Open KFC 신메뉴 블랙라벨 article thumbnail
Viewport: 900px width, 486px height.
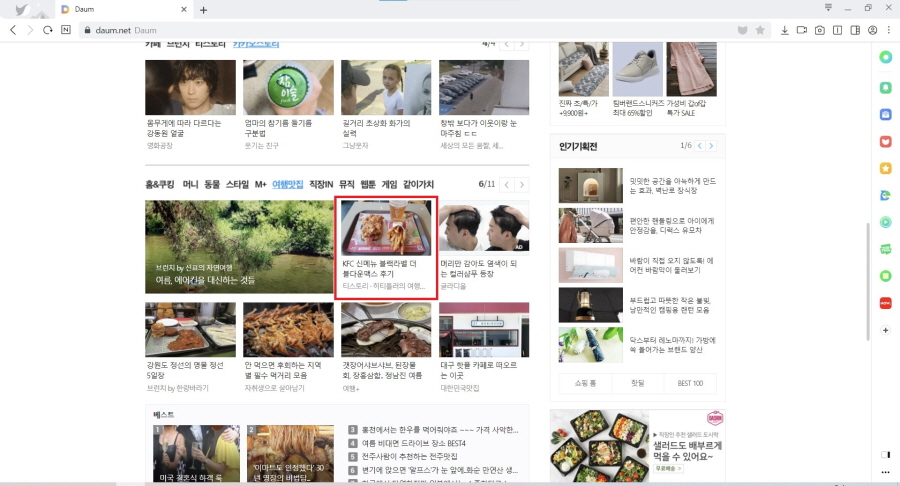coord(386,227)
